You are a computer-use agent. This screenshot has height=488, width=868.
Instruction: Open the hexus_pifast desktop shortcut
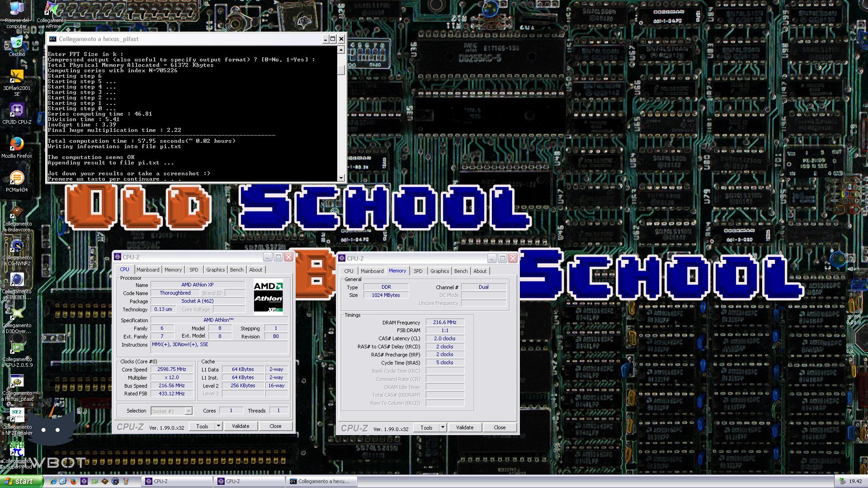coord(17,388)
